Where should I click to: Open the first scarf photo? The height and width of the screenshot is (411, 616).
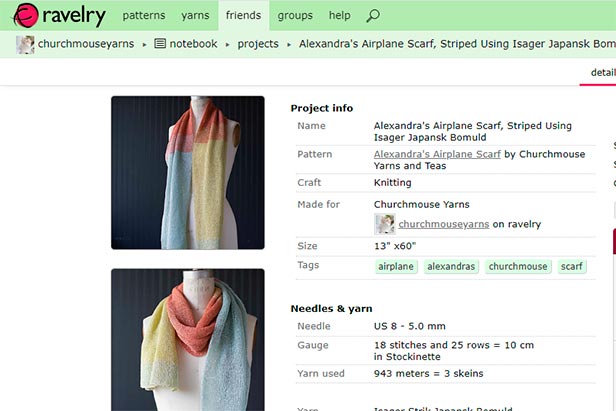[188, 172]
